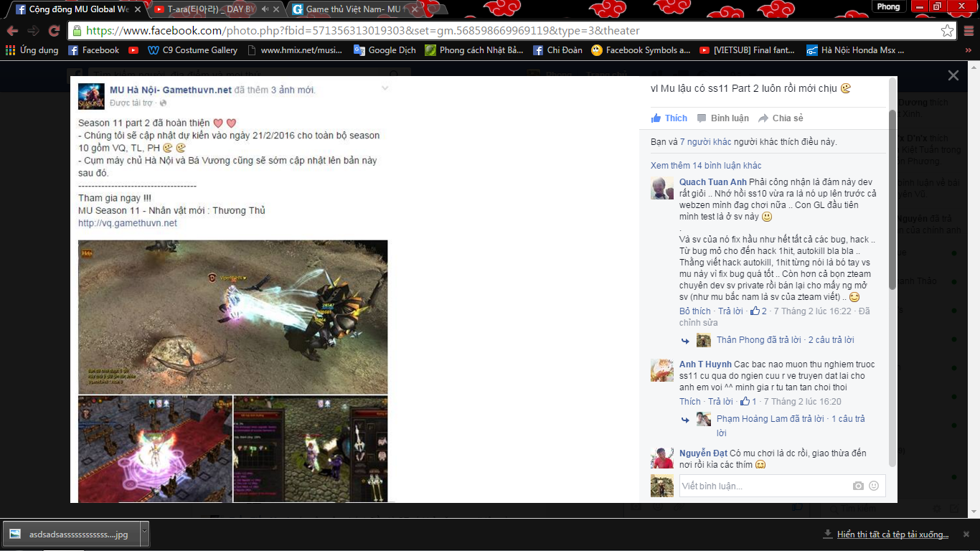Switch to the Game thủ Việt Nam tab

click(352, 9)
